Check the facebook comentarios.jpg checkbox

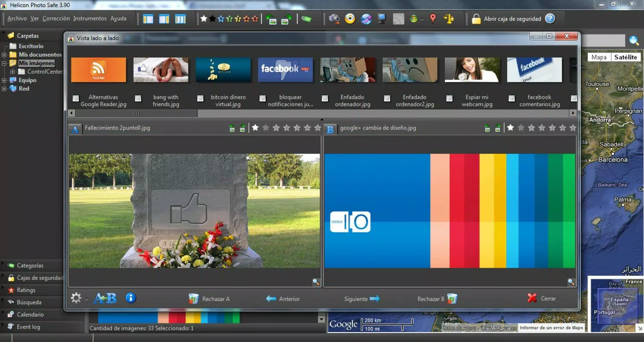[511, 98]
